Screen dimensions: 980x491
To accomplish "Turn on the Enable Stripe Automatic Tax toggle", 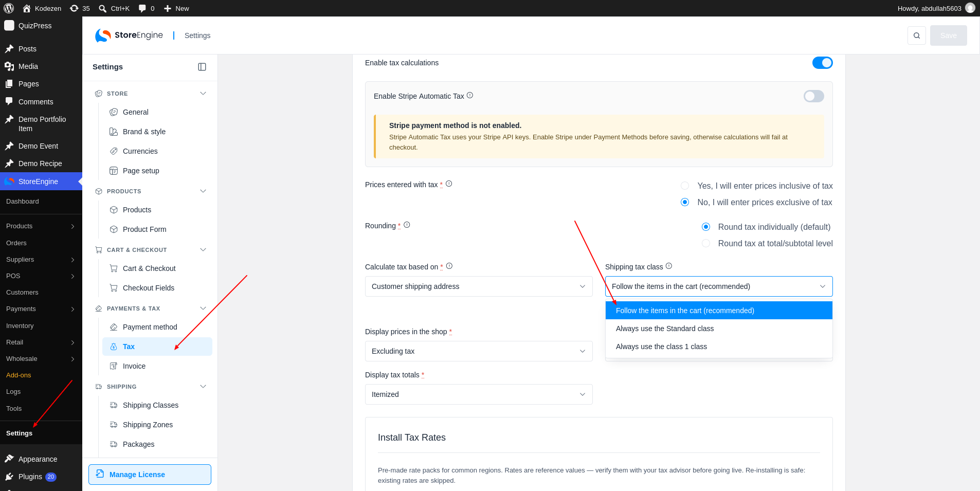I will pyautogui.click(x=814, y=96).
